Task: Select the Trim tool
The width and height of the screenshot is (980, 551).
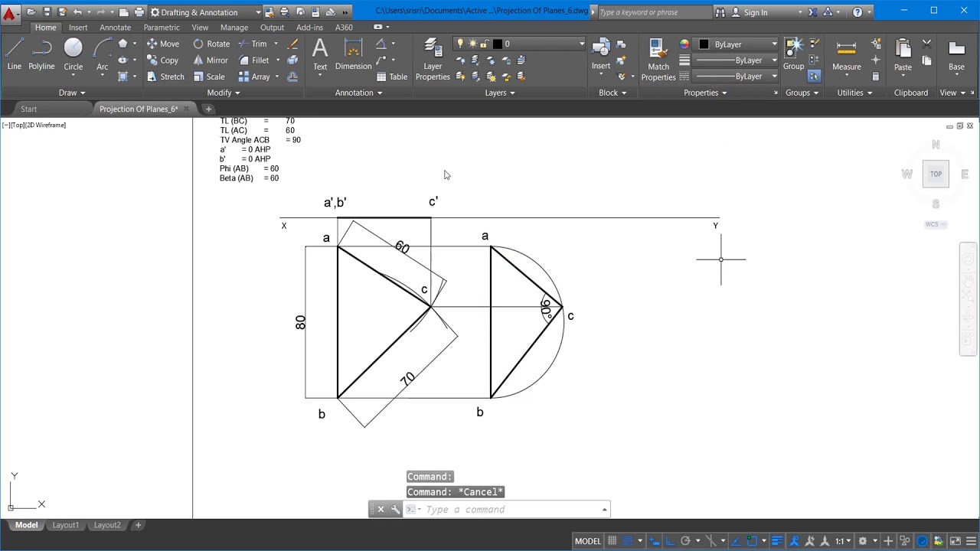Action: pos(253,44)
